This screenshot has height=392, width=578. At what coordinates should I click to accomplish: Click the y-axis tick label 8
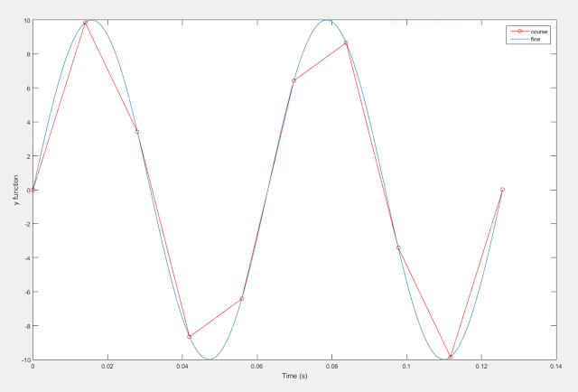[x=28, y=54]
